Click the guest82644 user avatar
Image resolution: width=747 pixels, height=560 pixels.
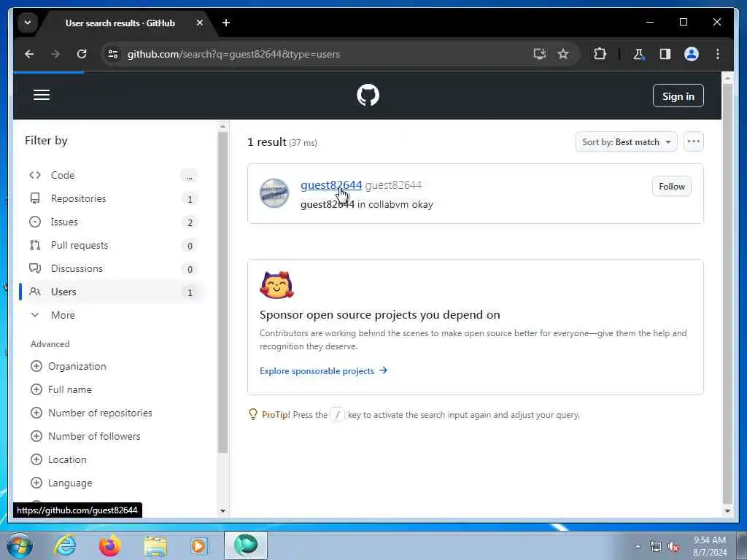coord(274,192)
